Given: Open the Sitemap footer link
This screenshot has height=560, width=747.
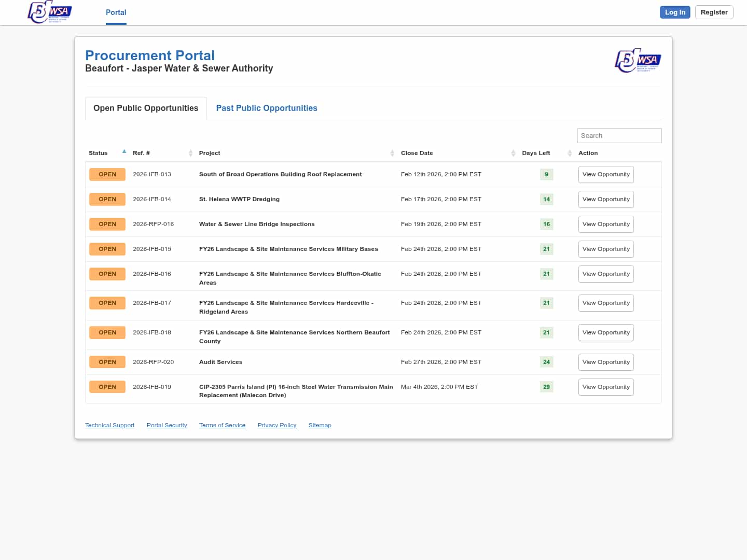Looking at the screenshot, I should (320, 425).
